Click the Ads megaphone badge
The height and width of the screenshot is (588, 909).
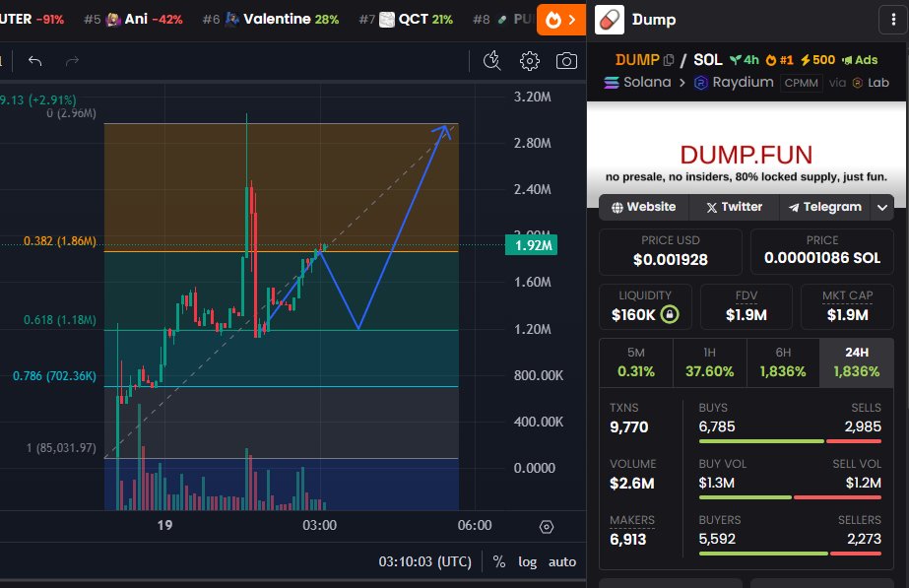860,60
